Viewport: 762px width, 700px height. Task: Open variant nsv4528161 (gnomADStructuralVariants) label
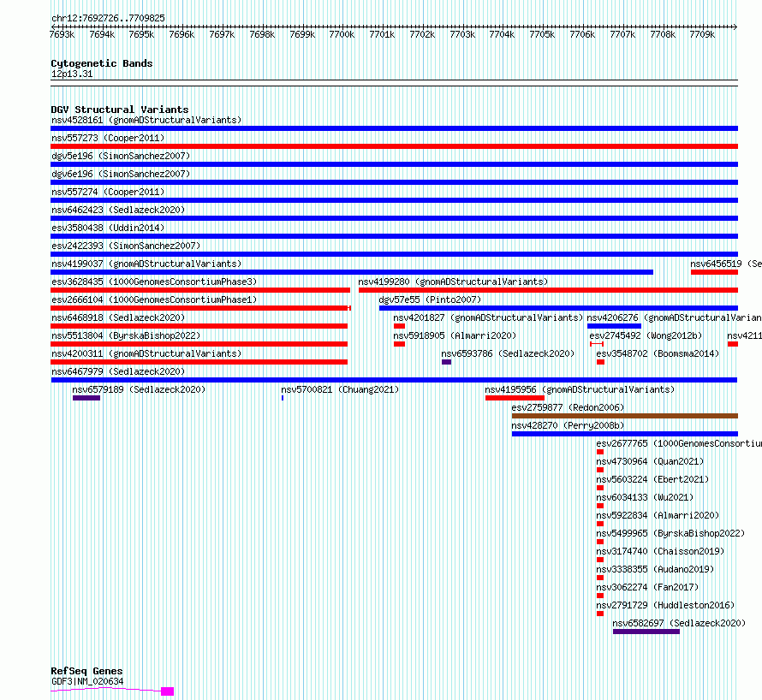point(146,120)
